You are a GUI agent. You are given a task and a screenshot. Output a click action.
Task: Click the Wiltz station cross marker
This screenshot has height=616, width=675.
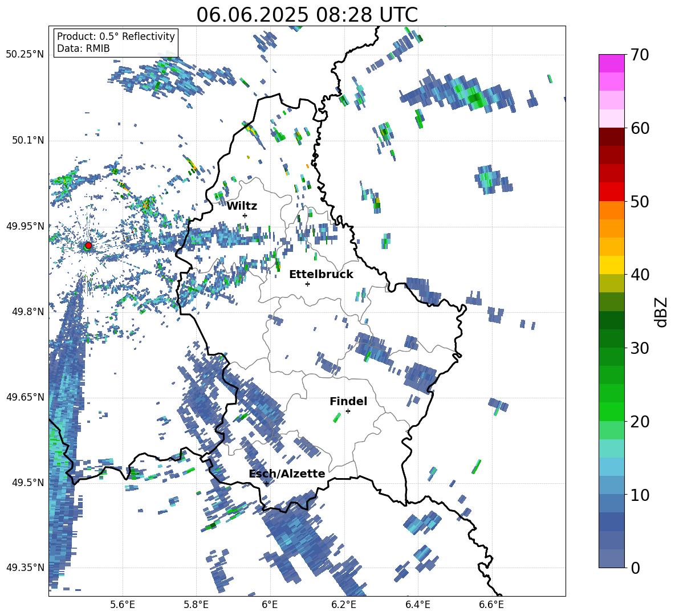(245, 215)
